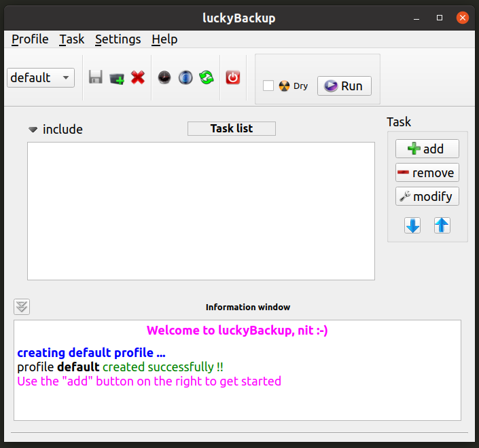Move selected task up with blue arrow
The height and width of the screenshot is (448, 479).
tap(442, 225)
